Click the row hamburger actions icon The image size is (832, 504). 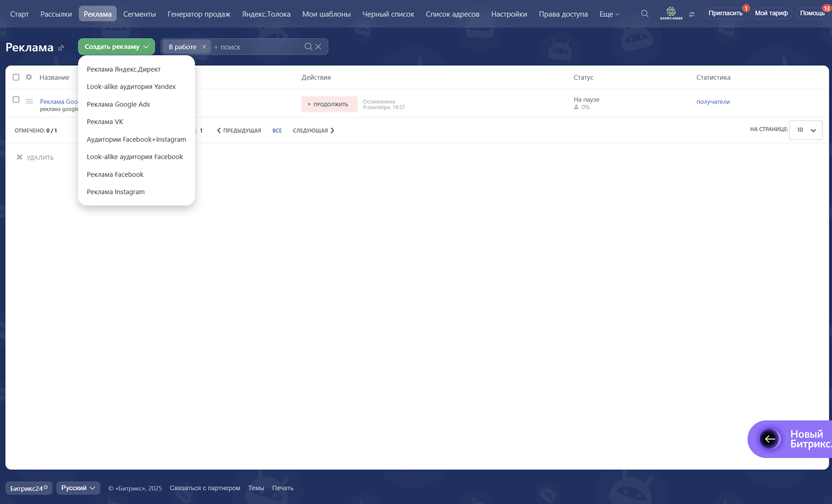click(x=29, y=101)
